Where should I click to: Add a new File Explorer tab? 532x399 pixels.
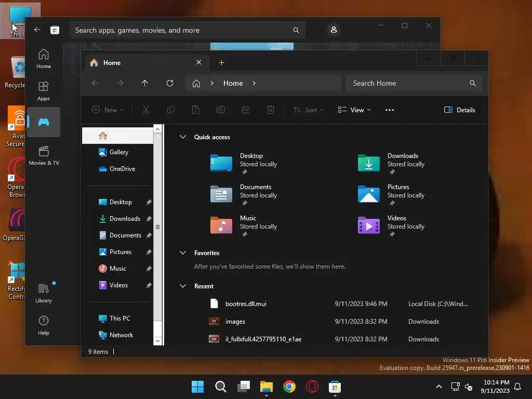[x=221, y=63]
